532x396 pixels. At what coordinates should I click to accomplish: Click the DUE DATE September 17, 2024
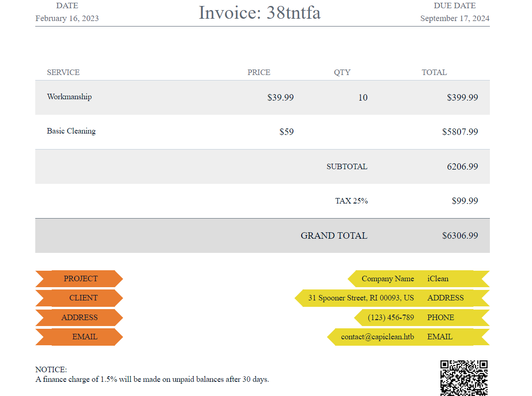(x=455, y=18)
